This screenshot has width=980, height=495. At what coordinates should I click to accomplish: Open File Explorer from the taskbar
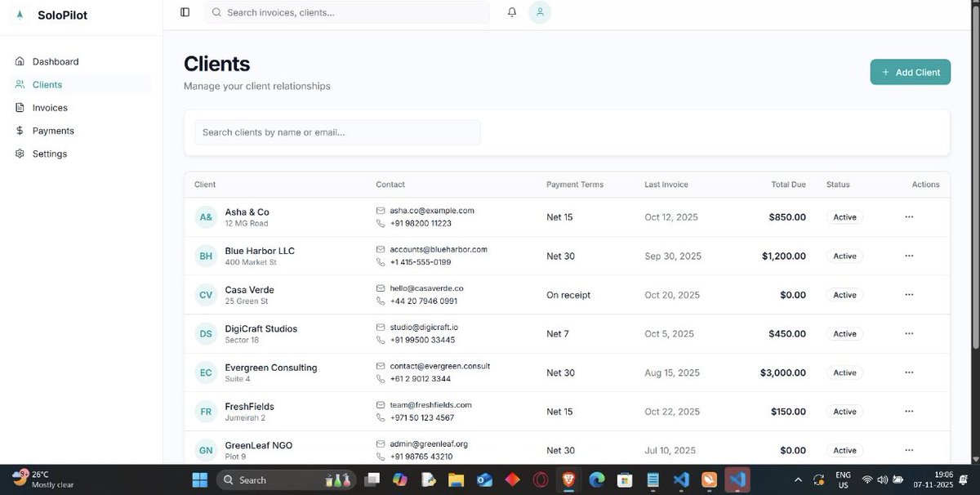pos(456,479)
